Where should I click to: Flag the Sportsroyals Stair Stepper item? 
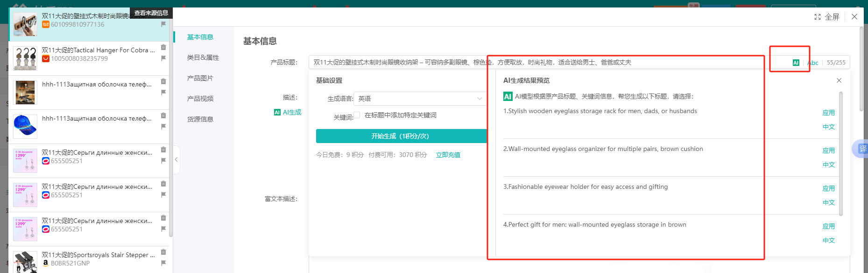(163, 263)
